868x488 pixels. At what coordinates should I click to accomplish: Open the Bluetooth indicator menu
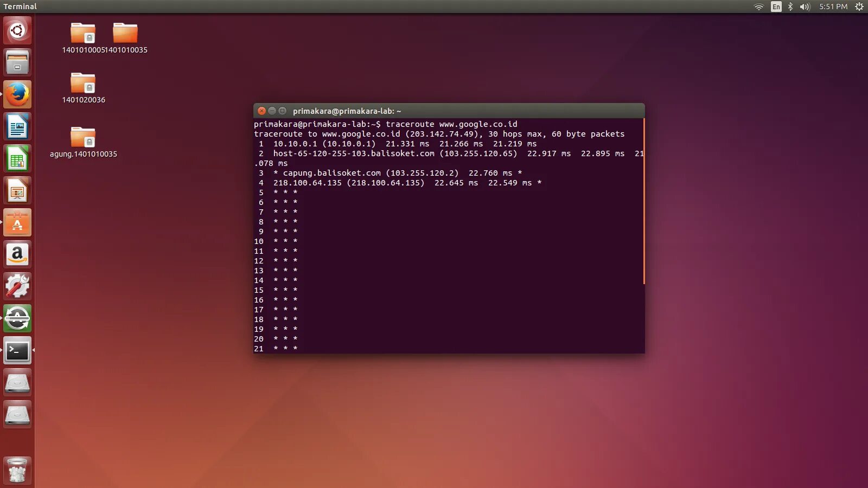click(x=790, y=7)
